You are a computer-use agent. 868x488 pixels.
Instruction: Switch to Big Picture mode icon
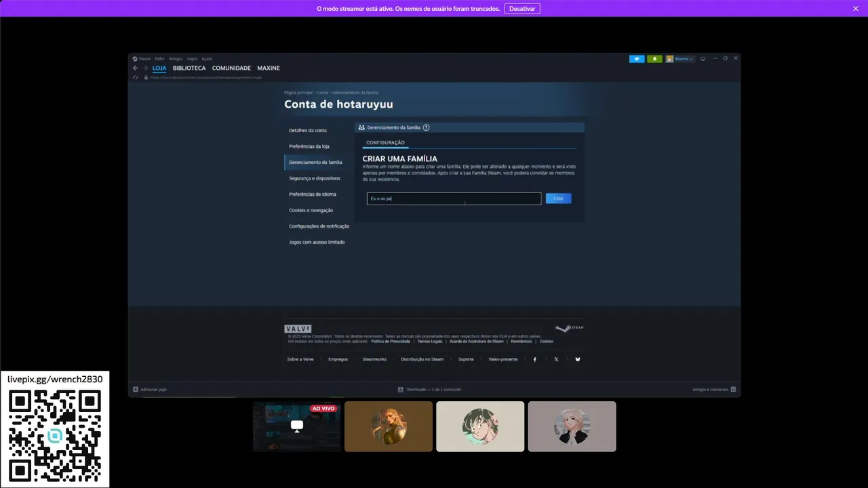pyautogui.click(x=703, y=59)
